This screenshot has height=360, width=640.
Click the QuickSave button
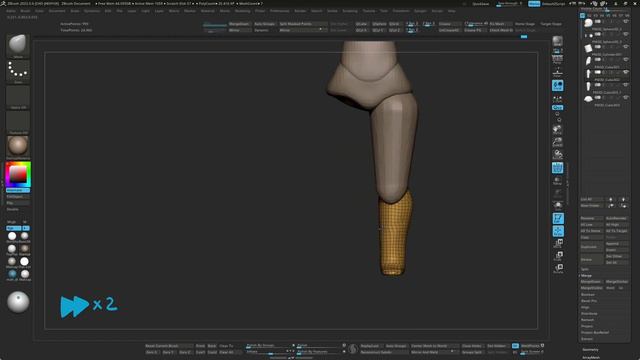click(480, 4)
